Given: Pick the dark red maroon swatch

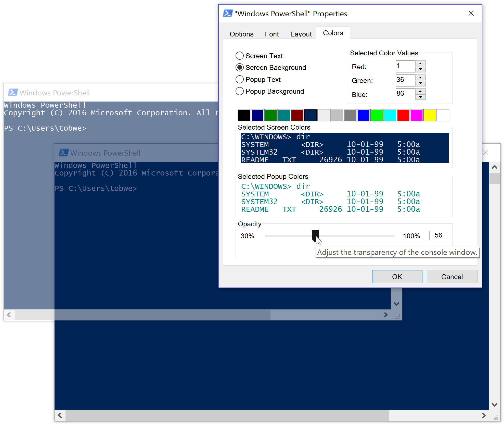Looking at the screenshot, I should pos(297,115).
